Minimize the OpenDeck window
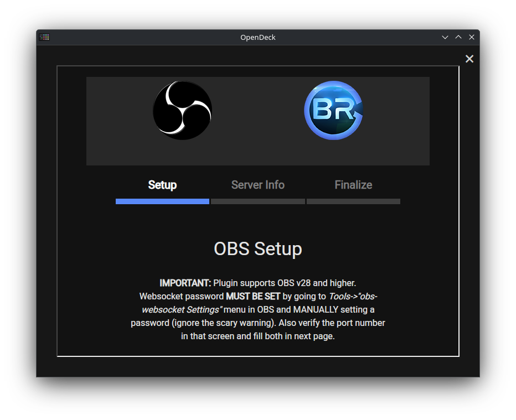Viewport: 516px width, 420px height. (x=445, y=37)
